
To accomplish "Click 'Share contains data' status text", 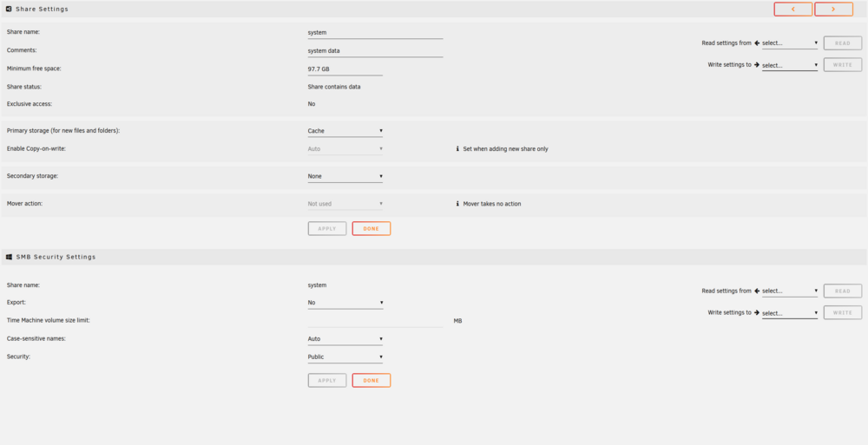I will [334, 87].
